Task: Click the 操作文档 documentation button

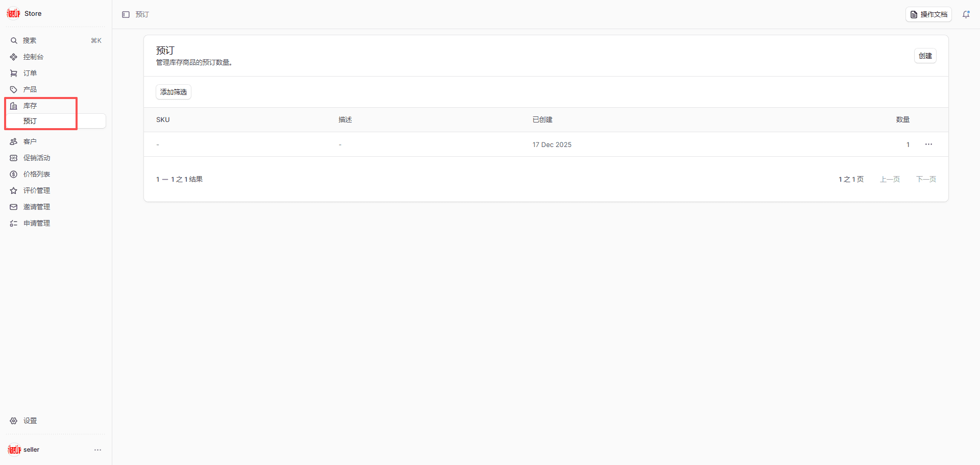Action: 928,15
